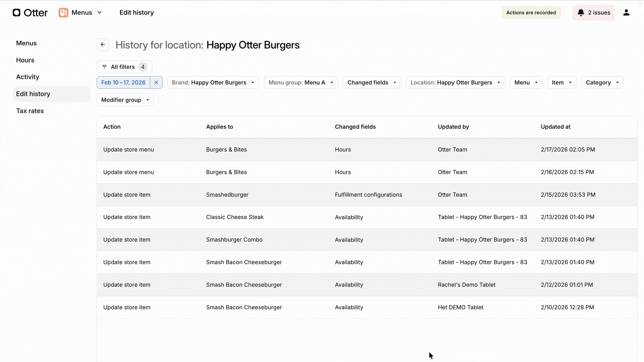Viewport: 644px width, 362px height.
Task: Click the filter funnel icon on All filters
Action: point(104,67)
